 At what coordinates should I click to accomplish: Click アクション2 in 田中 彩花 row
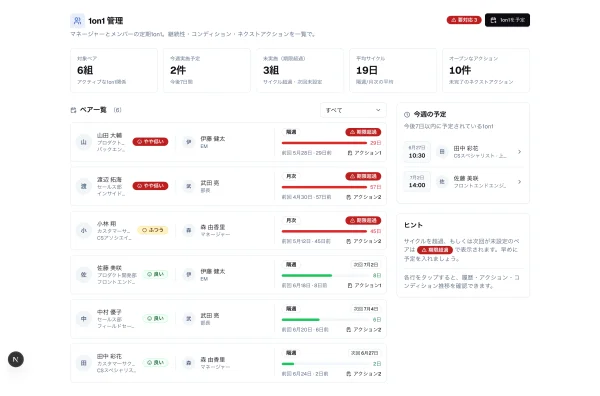click(364, 374)
